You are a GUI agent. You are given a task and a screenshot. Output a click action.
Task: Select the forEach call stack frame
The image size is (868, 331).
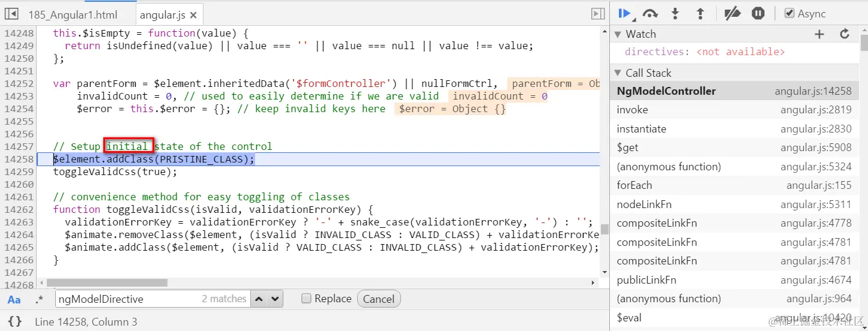click(734, 185)
